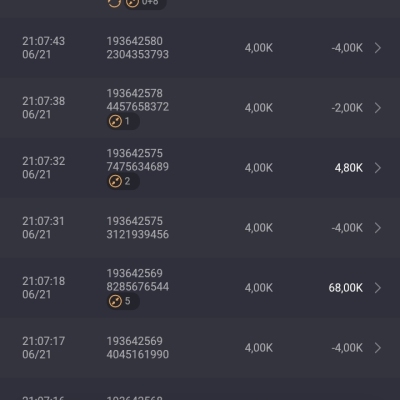Image resolution: width=400 pixels, height=400 pixels.
Task: Click the circular refresh icon at top
Action: point(114,3)
